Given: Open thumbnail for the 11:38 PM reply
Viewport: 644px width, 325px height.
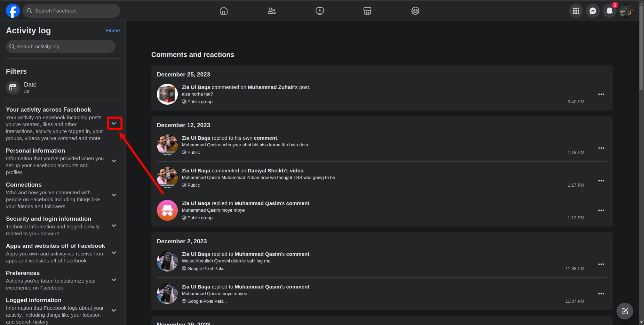Looking at the screenshot, I should tap(167, 261).
